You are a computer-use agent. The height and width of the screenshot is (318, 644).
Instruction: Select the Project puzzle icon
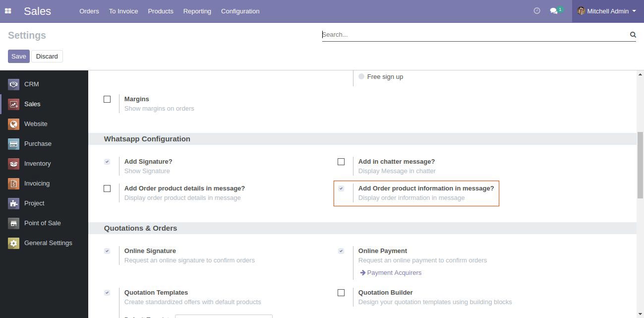[14, 203]
